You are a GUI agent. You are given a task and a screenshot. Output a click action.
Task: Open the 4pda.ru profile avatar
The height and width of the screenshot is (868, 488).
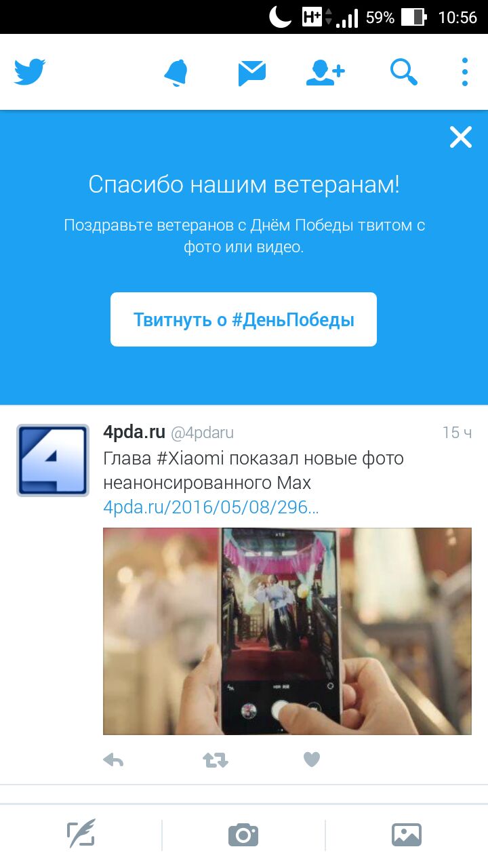click(53, 460)
